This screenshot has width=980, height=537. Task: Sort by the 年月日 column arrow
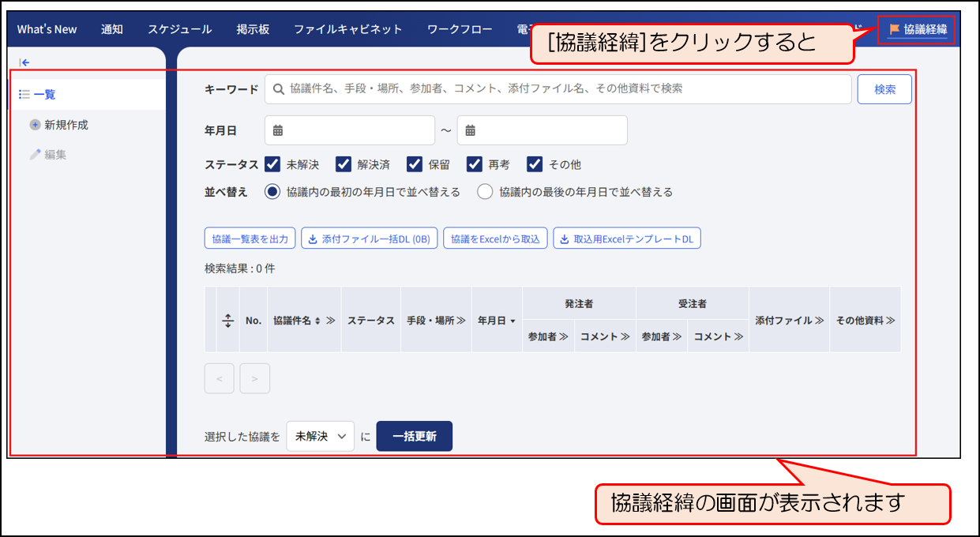coord(513,321)
